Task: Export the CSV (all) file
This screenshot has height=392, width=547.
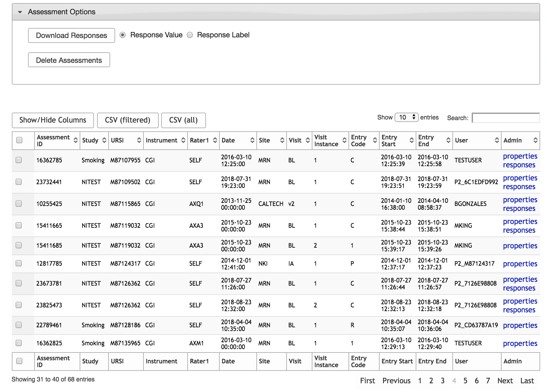Action: pyautogui.click(x=184, y=120)
